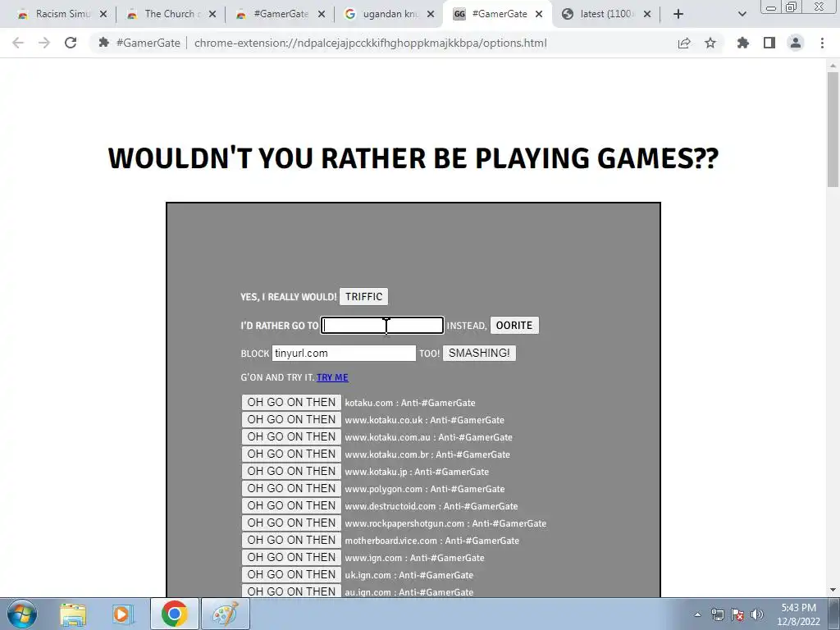Click the browser forward arrow
Image resolution: width=840 pixels, height=630 pixels.
[44, 43]
